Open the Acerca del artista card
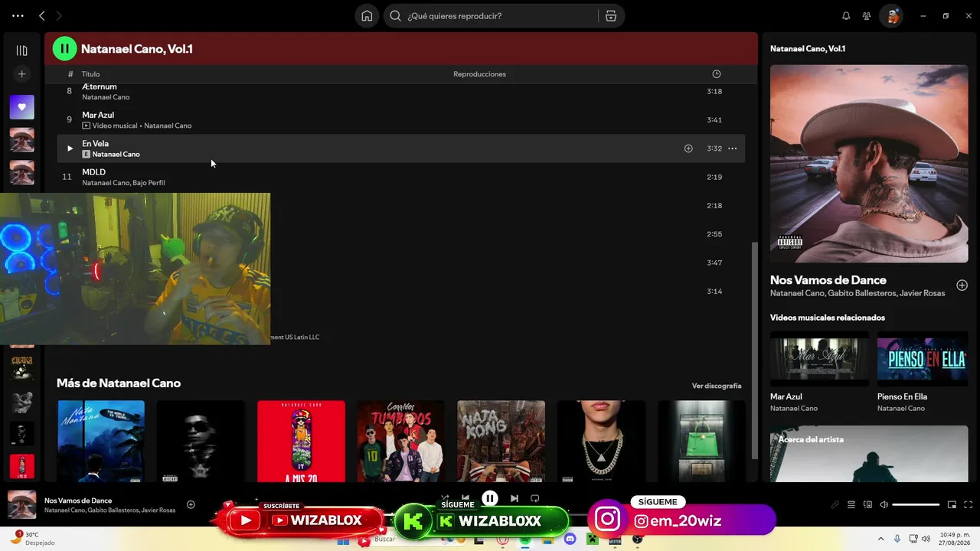Screen dimensions: 980x551 coord(869,455)
